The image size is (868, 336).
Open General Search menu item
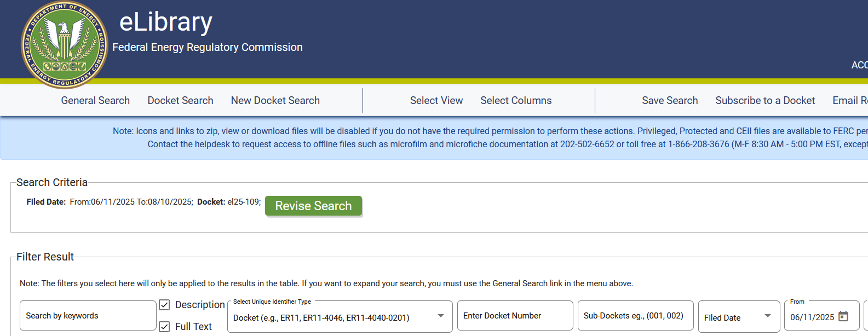pos(95,101)
